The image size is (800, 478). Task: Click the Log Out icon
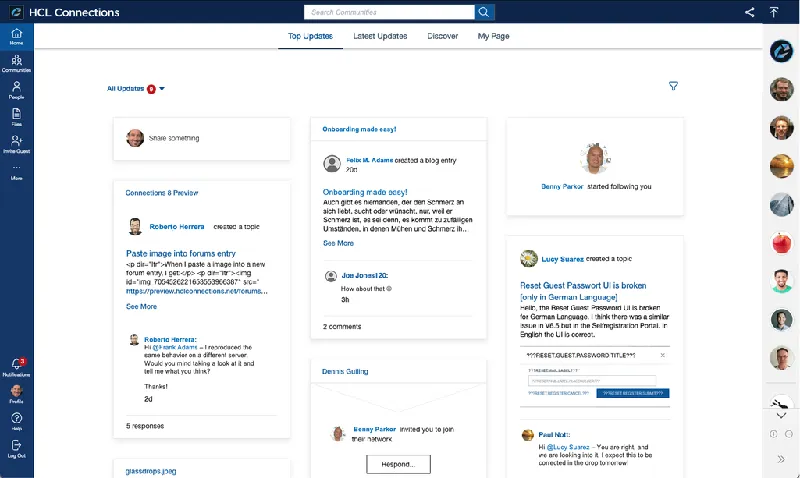coord(16,447)
